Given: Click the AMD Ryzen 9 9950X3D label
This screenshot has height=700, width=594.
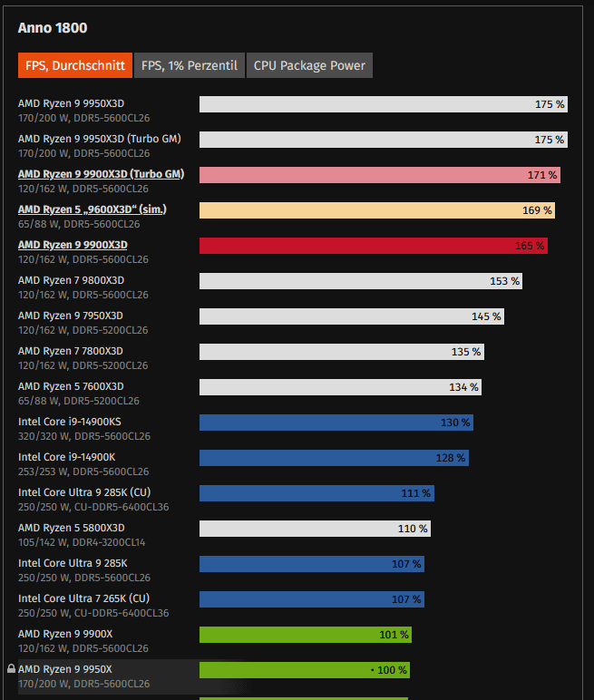Looking at the screenshot, I should [71, 103].
